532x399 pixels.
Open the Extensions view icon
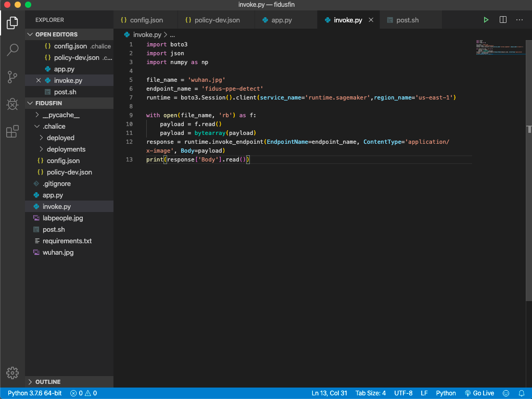point(12,131)
